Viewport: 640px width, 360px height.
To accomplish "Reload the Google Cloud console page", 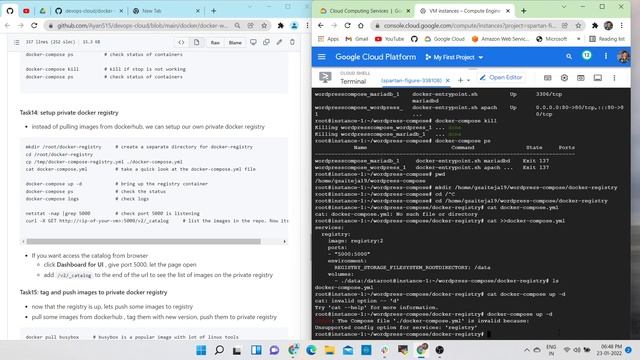I will [347, 25].
